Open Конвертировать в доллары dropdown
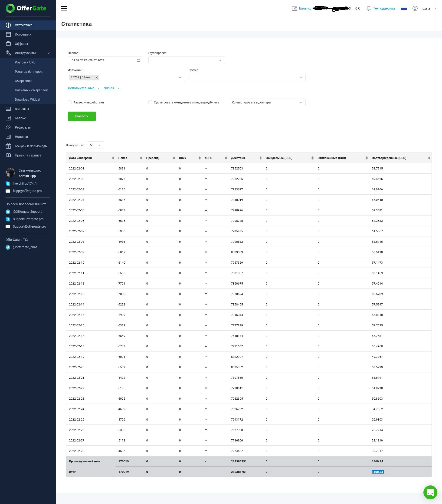This screenshot has width=442, height=504. click(x=267, y=102)
